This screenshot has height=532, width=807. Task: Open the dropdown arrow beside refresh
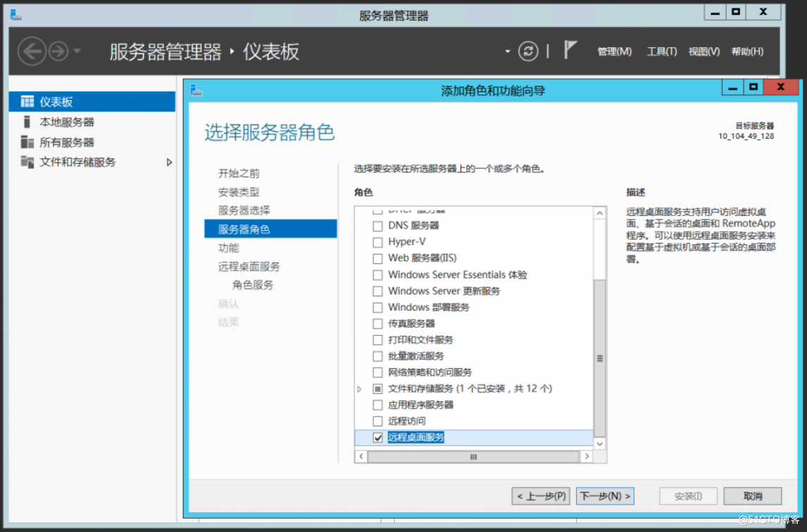[x=507, y=51]
